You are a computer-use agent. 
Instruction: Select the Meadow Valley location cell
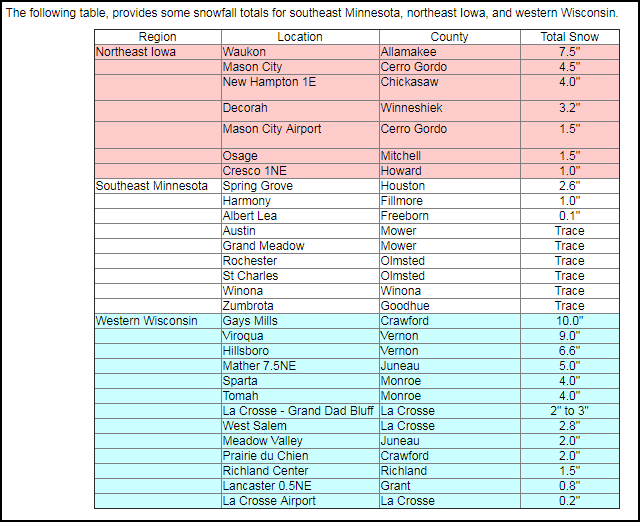pos(300,441)
